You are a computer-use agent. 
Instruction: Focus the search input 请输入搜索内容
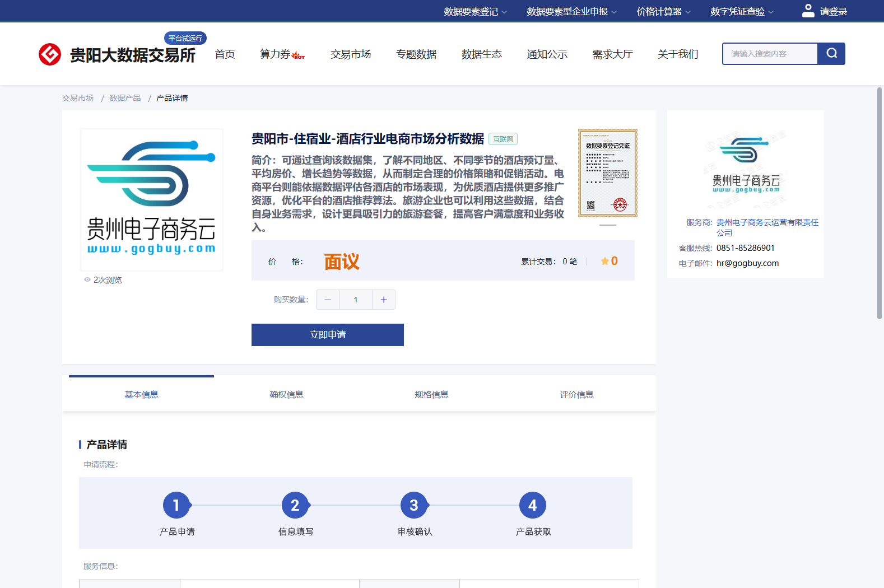point(770,54)
